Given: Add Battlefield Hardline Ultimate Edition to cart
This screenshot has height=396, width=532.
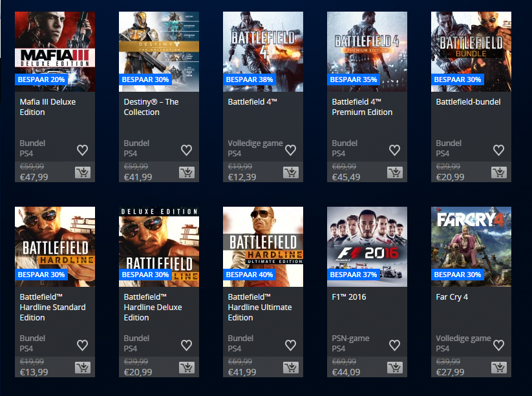Looking at the screenshot, I should [x=290, y=368].
